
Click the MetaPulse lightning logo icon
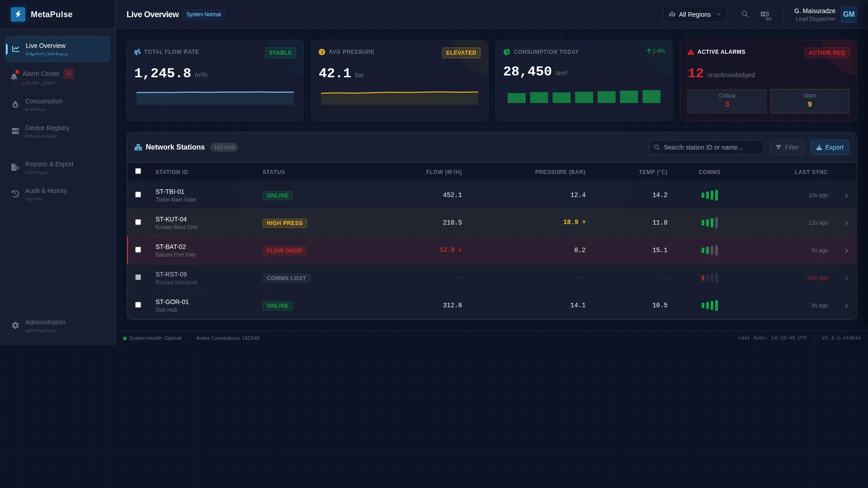(18, 14)
